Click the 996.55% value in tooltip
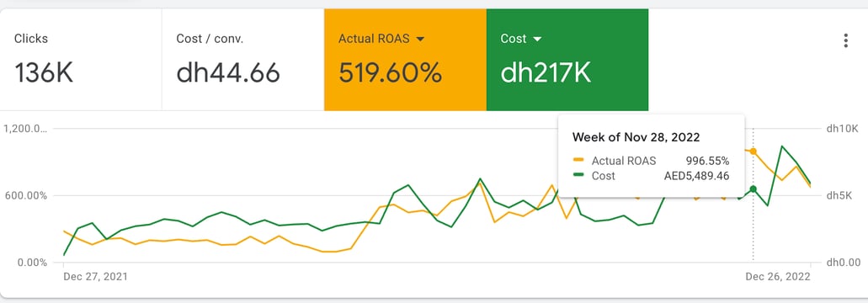The width and height of the screenshot is (868, 303). (x=707, y=161)
